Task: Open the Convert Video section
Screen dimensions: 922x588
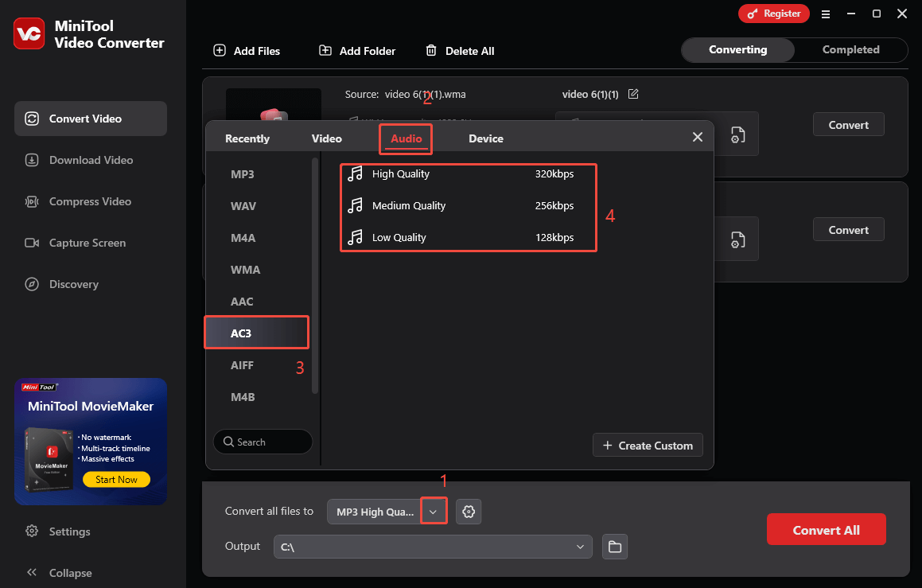Action: pos(91,119)
